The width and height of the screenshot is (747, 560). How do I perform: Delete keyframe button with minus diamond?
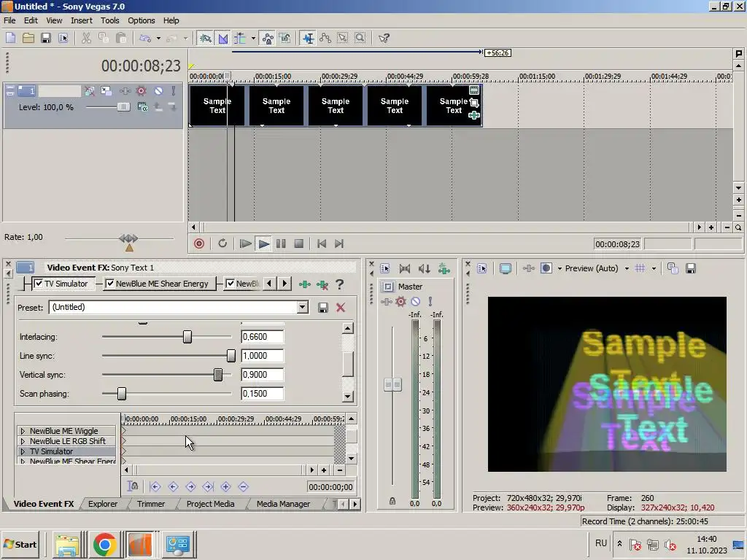[244, 486]
